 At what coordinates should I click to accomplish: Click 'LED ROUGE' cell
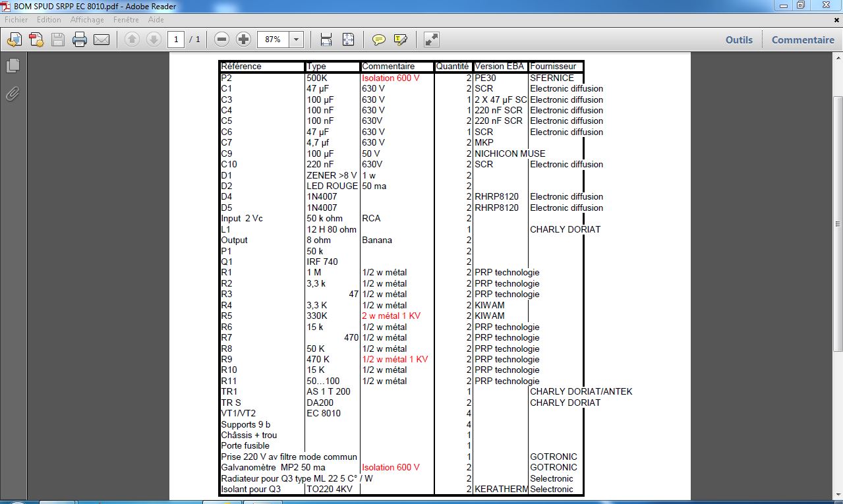pos(332,186)
